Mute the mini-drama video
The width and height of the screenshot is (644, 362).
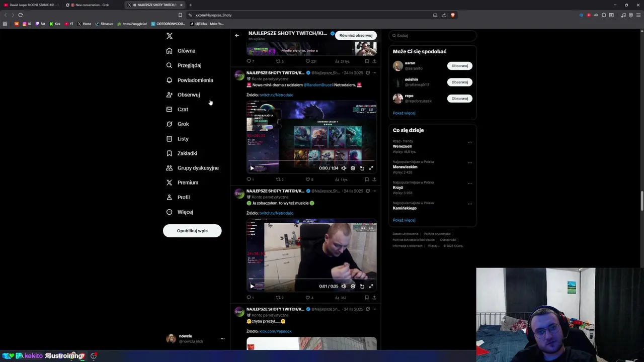click(344, 168)
